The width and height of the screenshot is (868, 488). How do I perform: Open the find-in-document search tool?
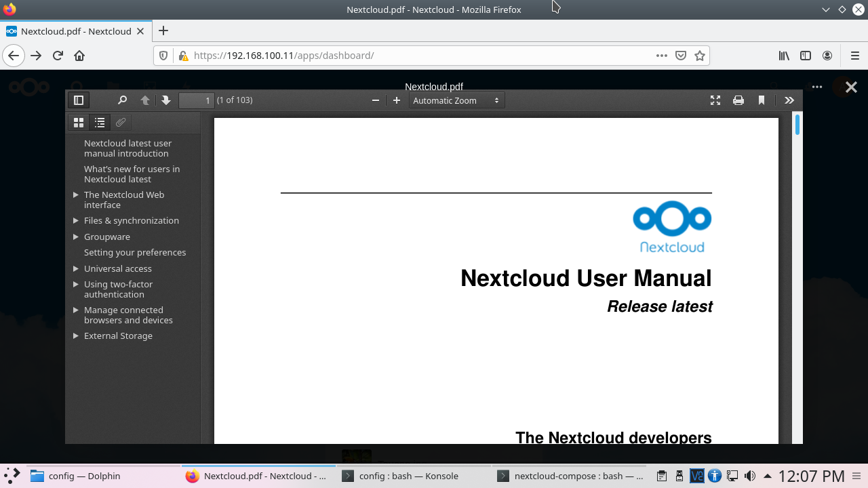click(122, 100)
